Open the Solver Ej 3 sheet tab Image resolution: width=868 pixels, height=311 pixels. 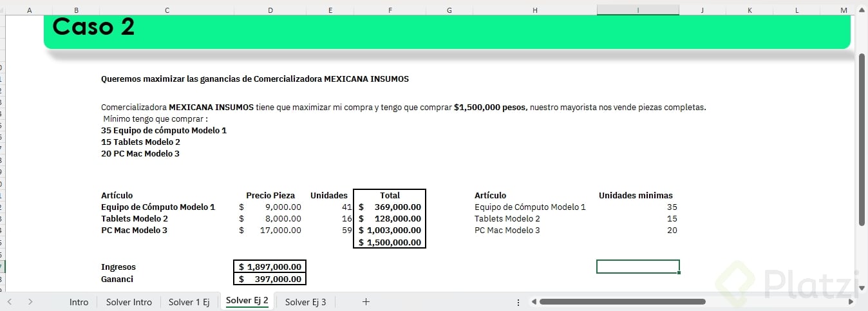pos(305,302)
